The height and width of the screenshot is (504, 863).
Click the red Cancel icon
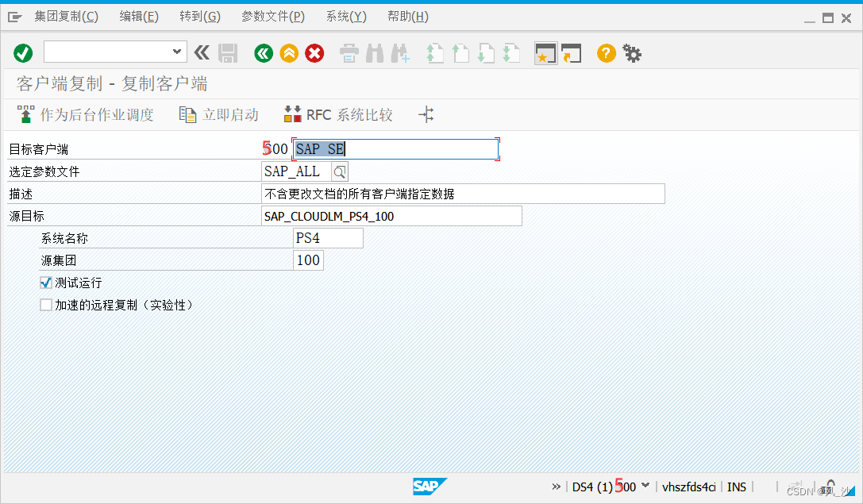click(x=314, y=53)
